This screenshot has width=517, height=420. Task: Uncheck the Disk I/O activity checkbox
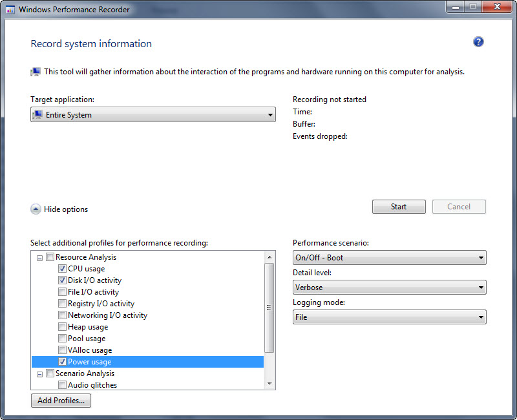coord(62,280)
